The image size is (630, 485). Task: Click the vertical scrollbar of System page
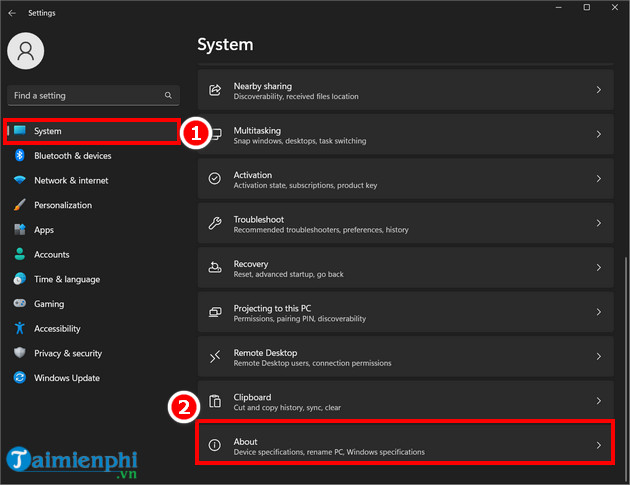point(626,367)
